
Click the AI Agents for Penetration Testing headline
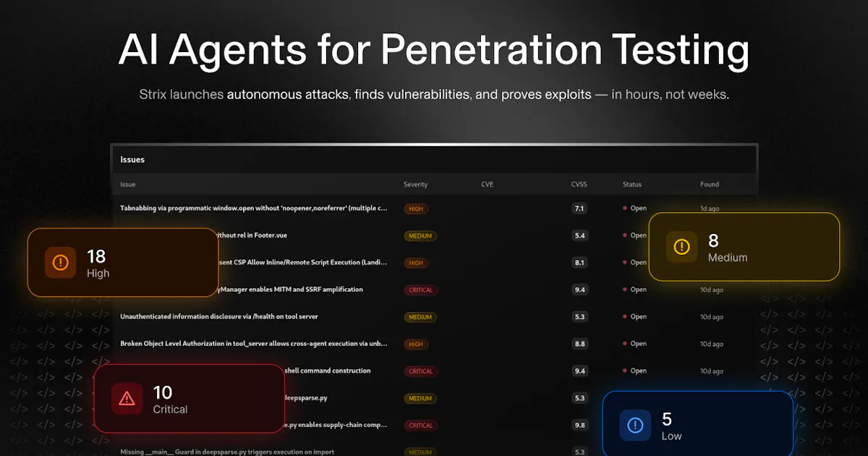(x=433, y=50)
